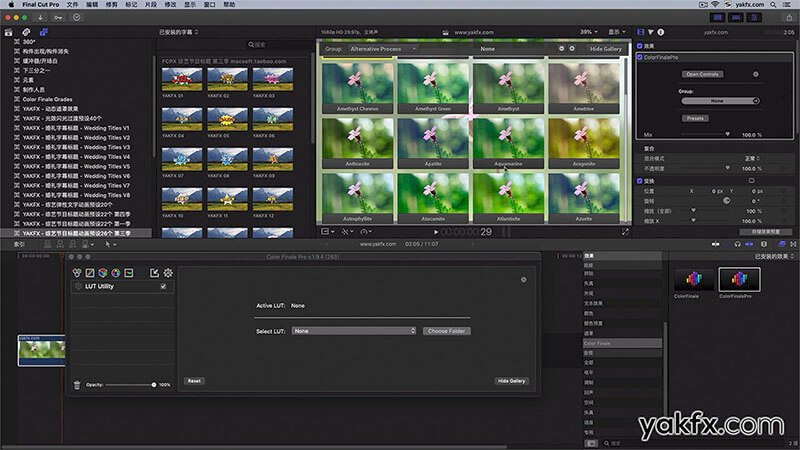Adjust the Mix slider in inspector
The height and width of the screenshot is (450, 800).
[x=728, y=134]
